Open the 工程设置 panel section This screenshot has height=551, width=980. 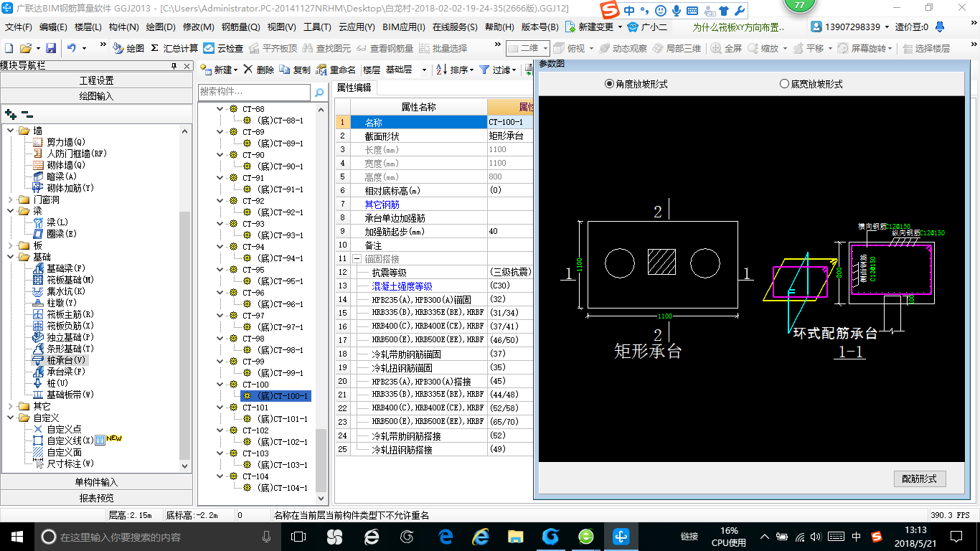(x=97, y=80)
